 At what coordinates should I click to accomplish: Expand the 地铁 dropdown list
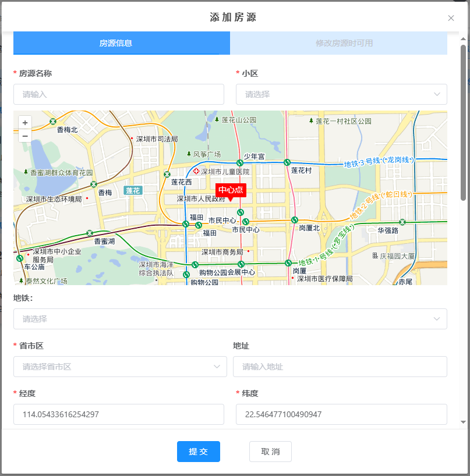[x=230, y=319]
